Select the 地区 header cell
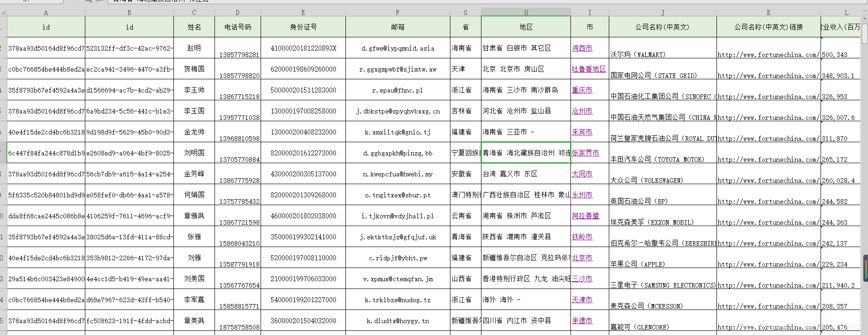This screenshot has height=335, width=868. (526, 27)
